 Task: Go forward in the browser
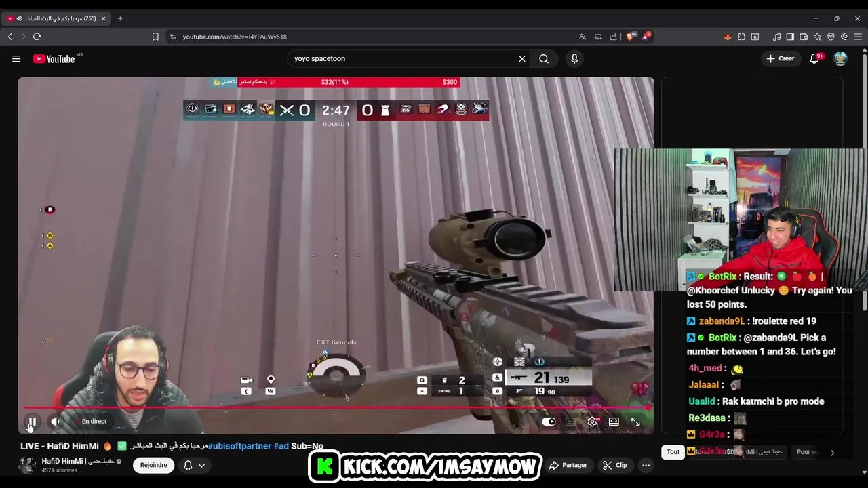[23, 37]
